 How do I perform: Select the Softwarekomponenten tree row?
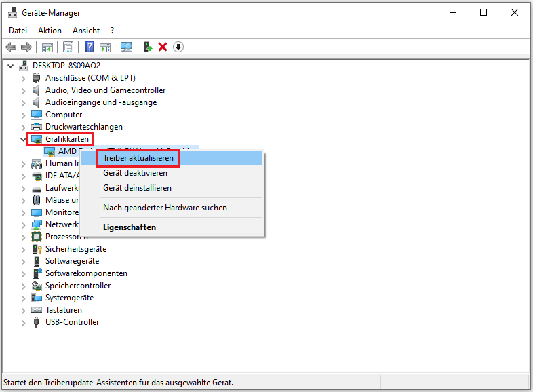tap(86, 273)
